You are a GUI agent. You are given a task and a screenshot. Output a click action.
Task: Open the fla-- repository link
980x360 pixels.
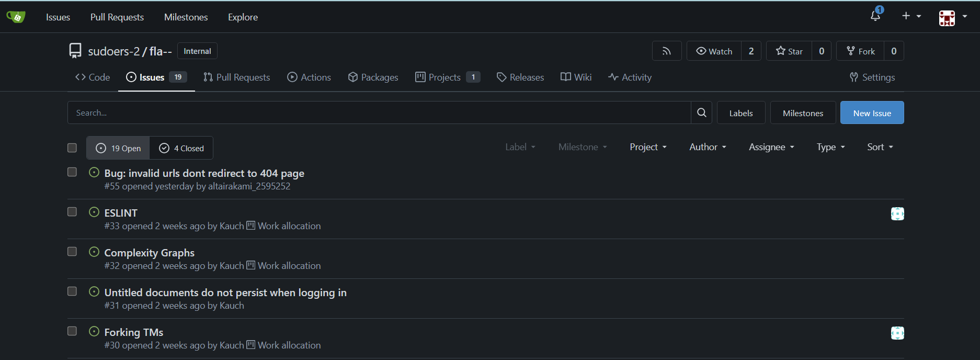(161, 51)
